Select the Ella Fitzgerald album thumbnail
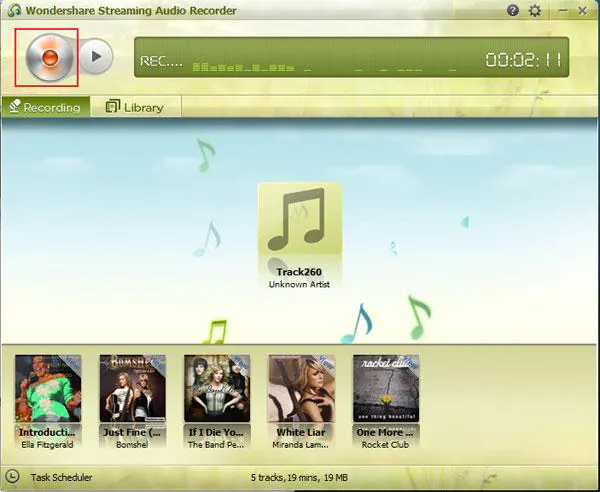 click(x=48, y=388)
